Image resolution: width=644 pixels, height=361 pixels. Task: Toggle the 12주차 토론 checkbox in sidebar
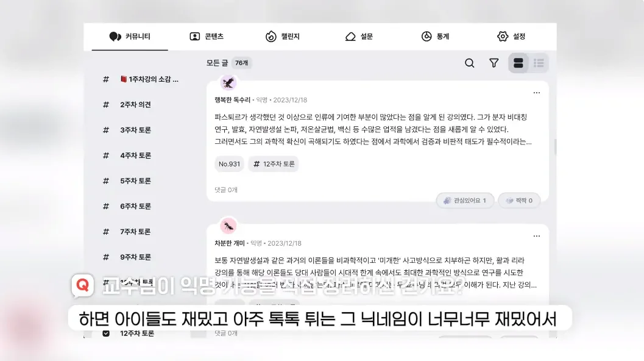[106, 334]
